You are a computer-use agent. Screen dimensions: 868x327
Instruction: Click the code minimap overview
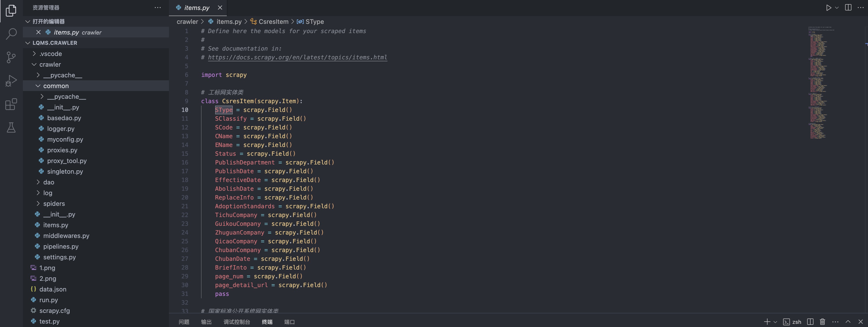point(822,82)
